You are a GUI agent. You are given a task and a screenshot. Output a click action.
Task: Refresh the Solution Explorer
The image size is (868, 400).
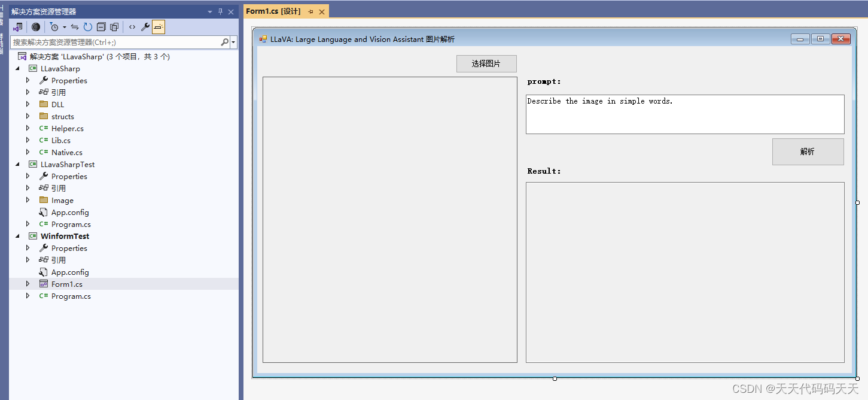tap(88, 27)
